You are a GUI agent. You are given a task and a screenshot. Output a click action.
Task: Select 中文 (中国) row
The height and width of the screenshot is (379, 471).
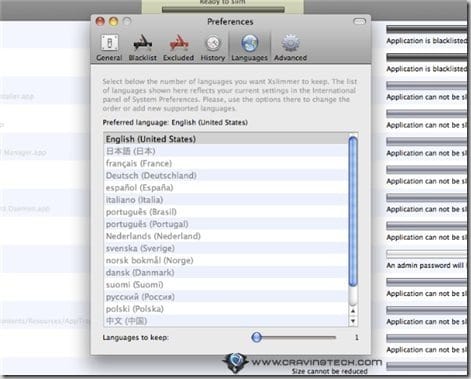coord(226,321)
